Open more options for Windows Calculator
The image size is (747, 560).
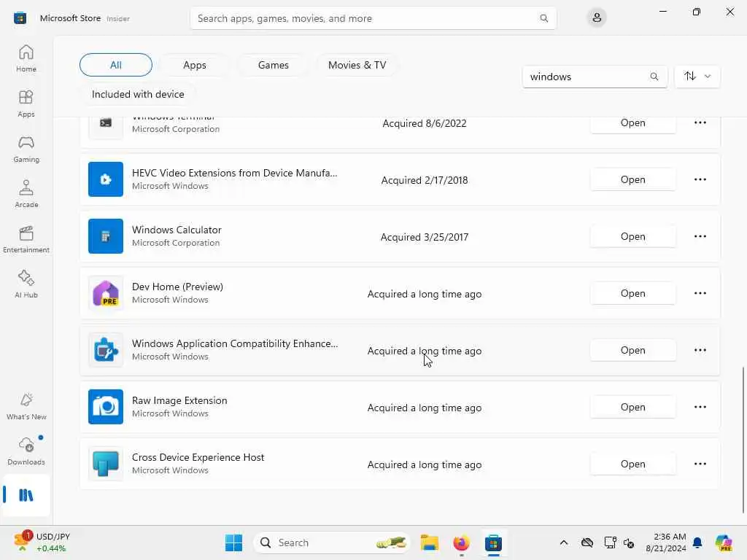(x=700, y=236)
